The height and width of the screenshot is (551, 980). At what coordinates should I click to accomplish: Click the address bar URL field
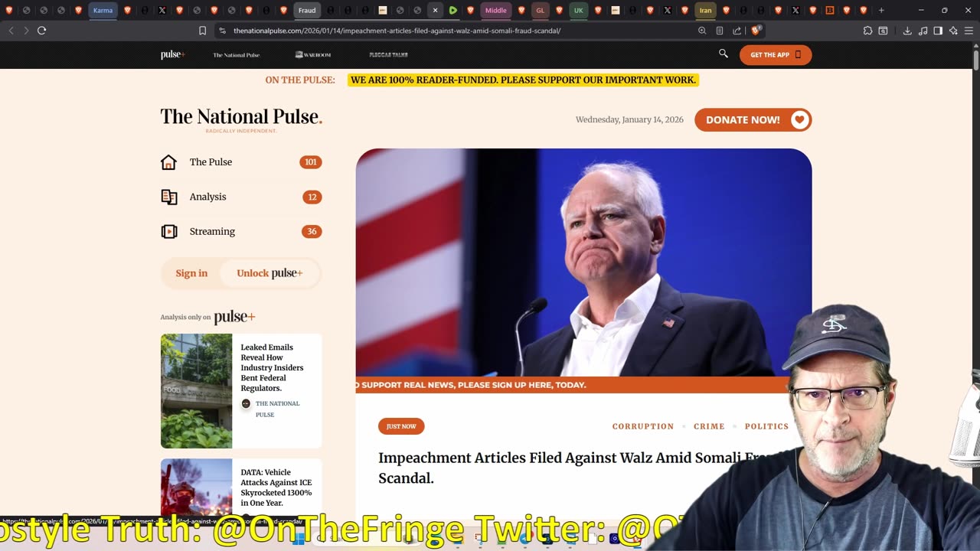click(x=459, y=31)
